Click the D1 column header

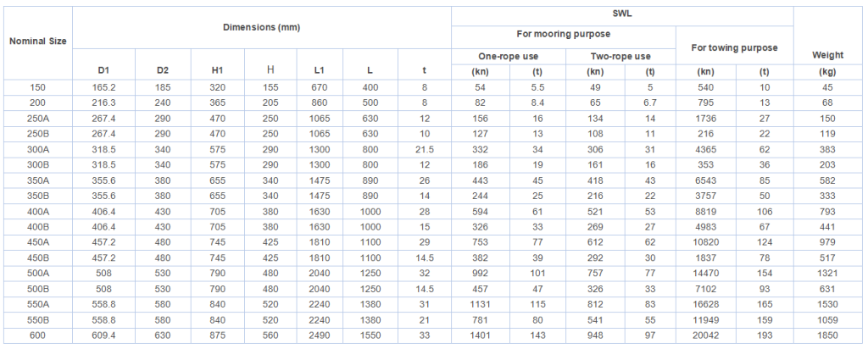(104, 71)
